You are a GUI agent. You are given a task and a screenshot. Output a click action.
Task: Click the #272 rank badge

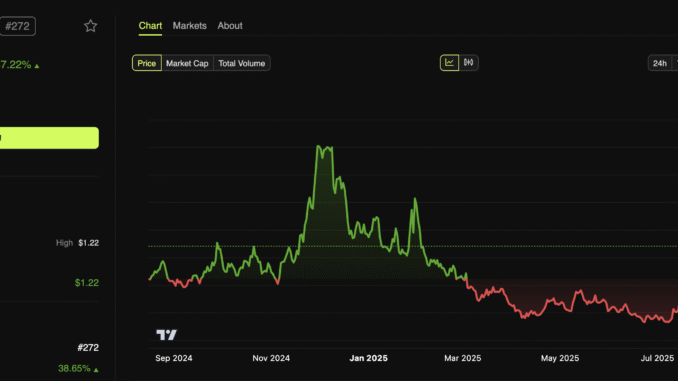click(x=17, y=26)
